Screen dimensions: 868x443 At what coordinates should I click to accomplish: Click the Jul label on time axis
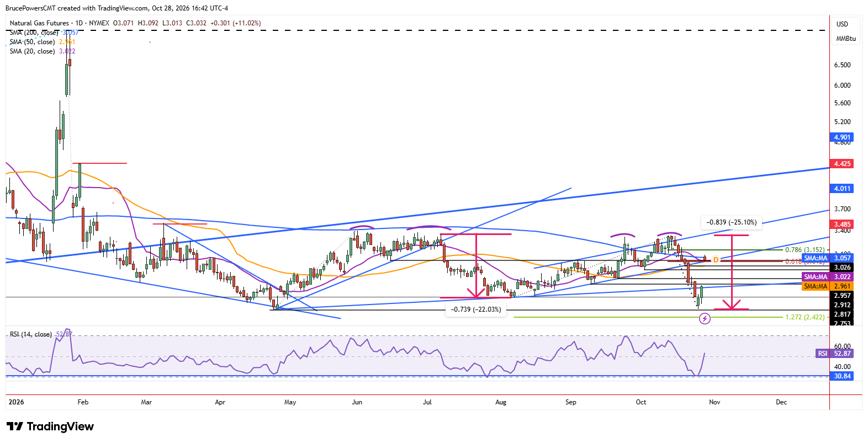(x=427, y=402)
